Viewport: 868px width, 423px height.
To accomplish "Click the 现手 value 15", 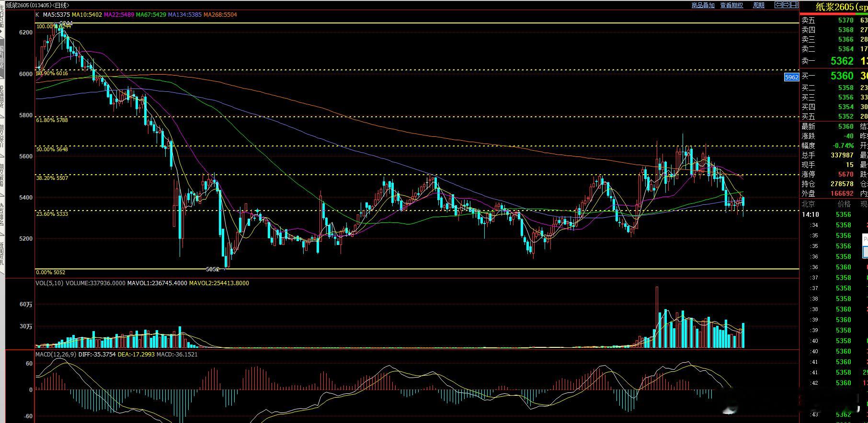I will point(850,165).
